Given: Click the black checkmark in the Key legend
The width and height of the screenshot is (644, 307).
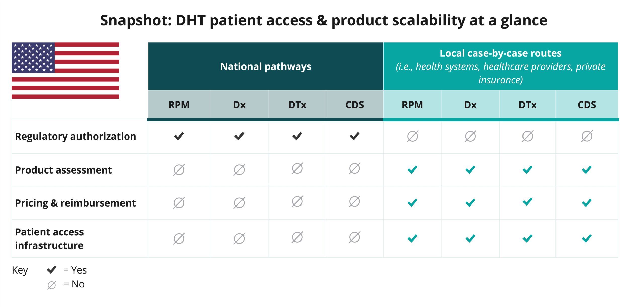Looking at the screenshot, I should 52,270.
